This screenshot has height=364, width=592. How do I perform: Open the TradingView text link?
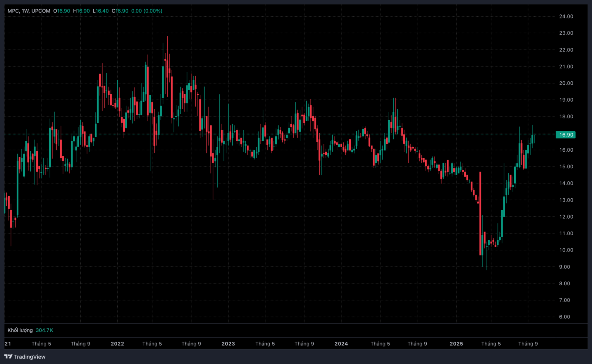[30, 357]
